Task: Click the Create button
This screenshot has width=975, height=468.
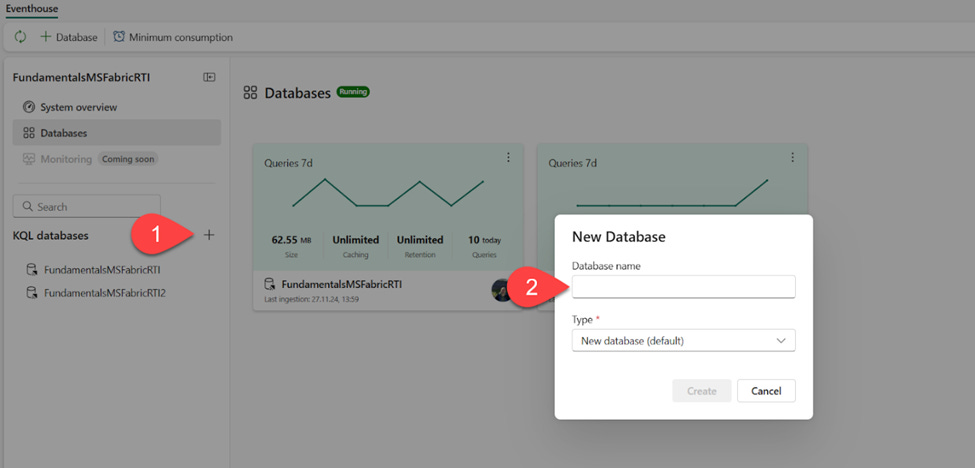Action: pos(701,391)
